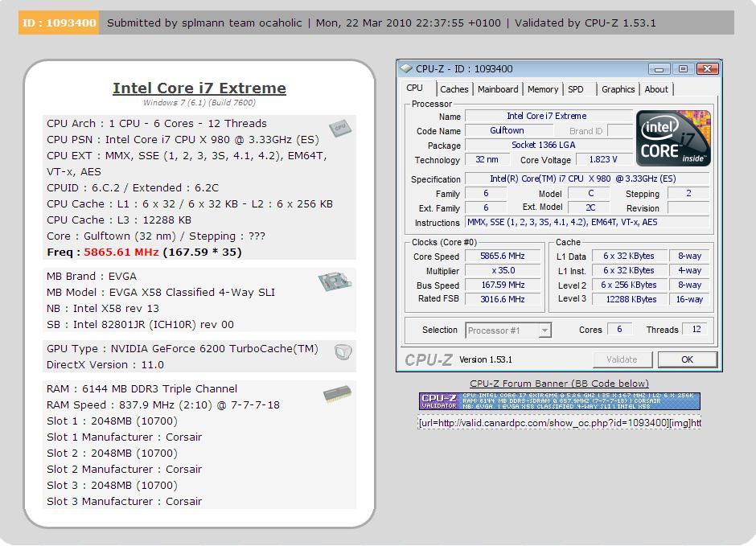Viewport: 756px width, 546px height.
Task: Click the RAM Speed 837.9 MHz line
Action: [163, 404]
